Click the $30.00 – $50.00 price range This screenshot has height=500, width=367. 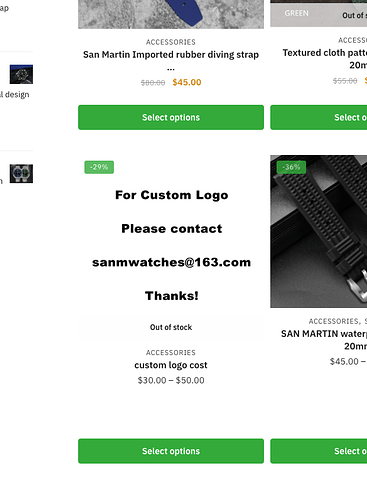coord(171,380)
